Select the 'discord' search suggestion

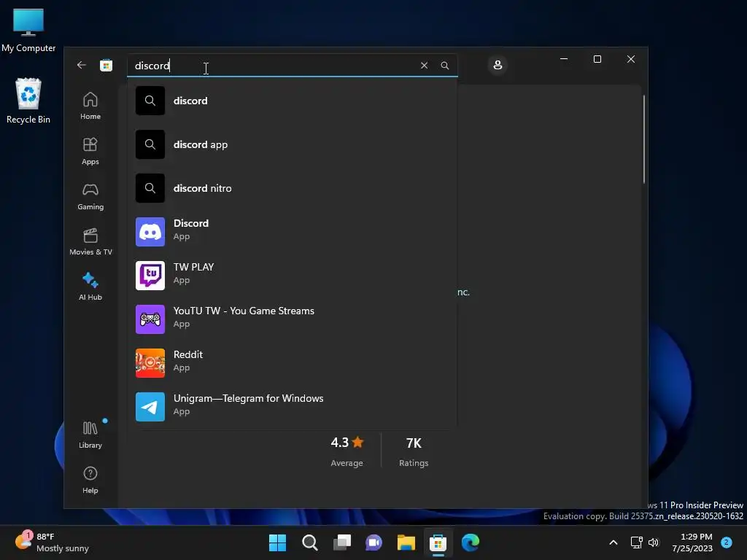[x=292, y=101]
